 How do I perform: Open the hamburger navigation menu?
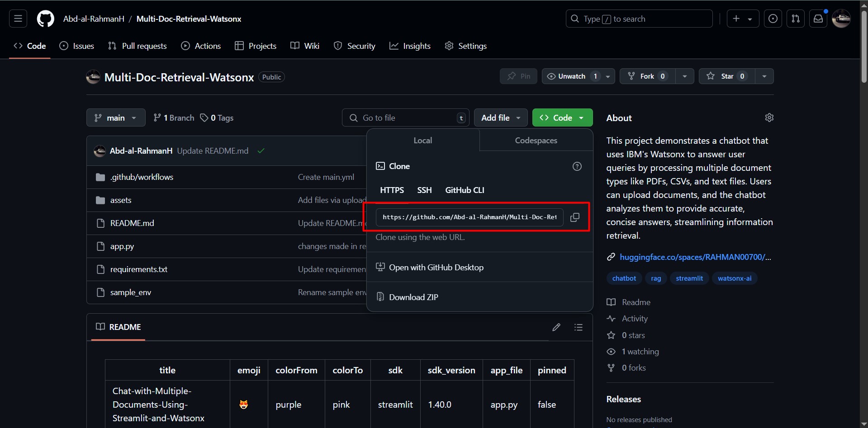click(x=18, y=19)
